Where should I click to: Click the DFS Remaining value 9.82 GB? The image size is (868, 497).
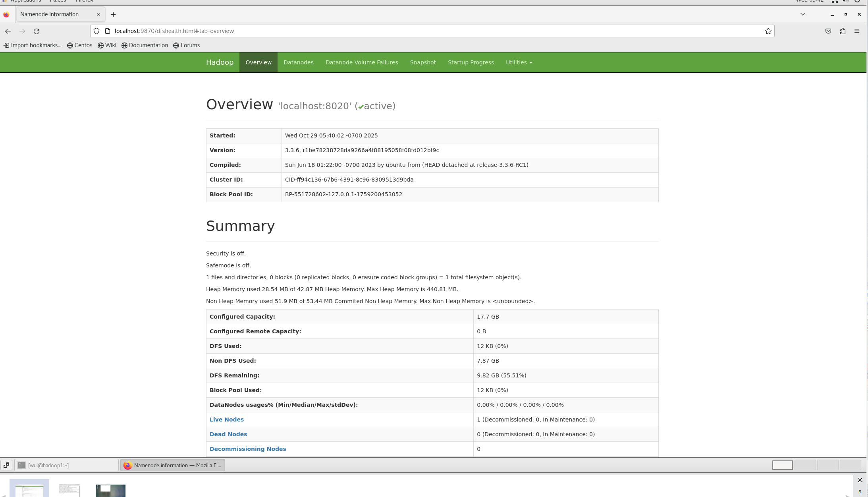click(x=502, y=375)
